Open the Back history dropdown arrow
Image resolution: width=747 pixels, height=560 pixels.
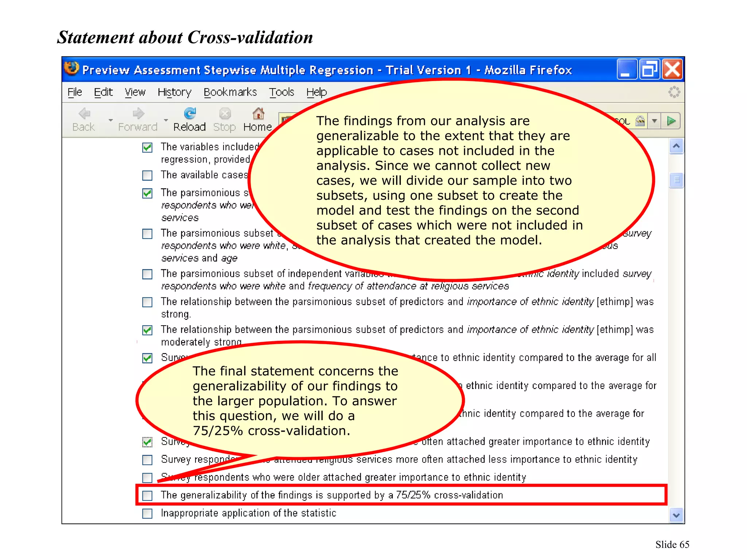pos(111,120)
